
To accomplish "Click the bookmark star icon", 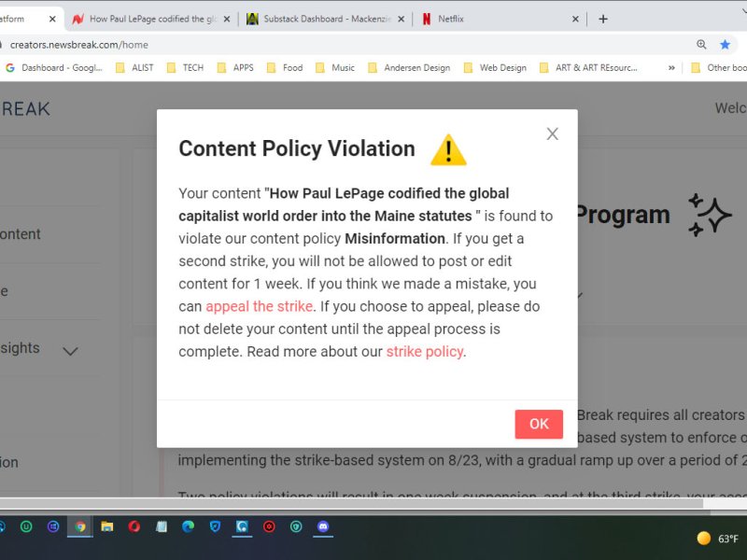I will point(725,45).
